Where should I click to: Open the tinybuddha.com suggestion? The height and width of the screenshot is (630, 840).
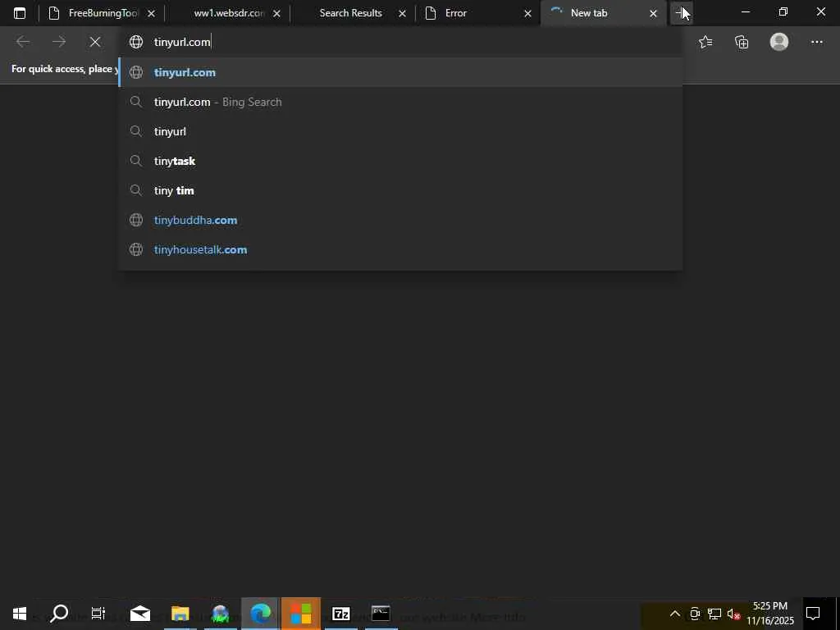point(400,220)
